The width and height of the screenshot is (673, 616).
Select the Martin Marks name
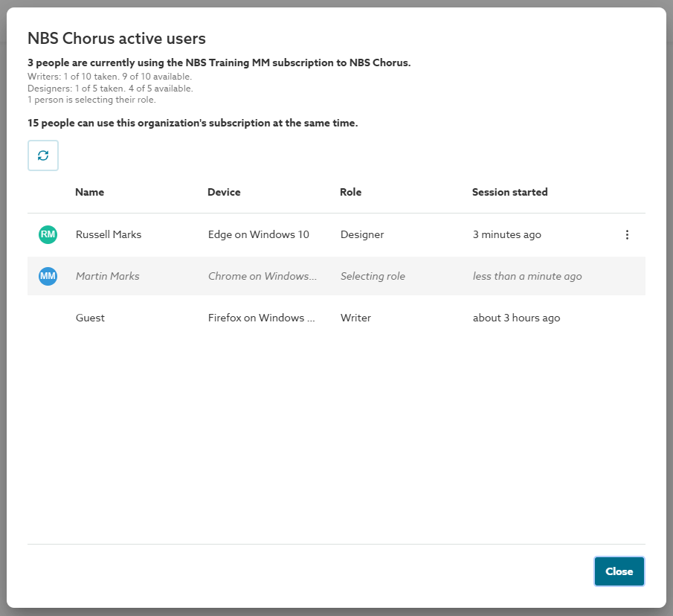[108, 276]
